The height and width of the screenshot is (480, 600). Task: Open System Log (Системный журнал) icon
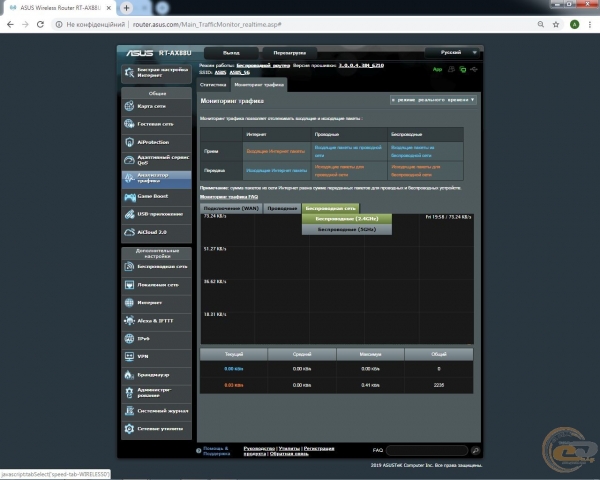coord(129,411)
